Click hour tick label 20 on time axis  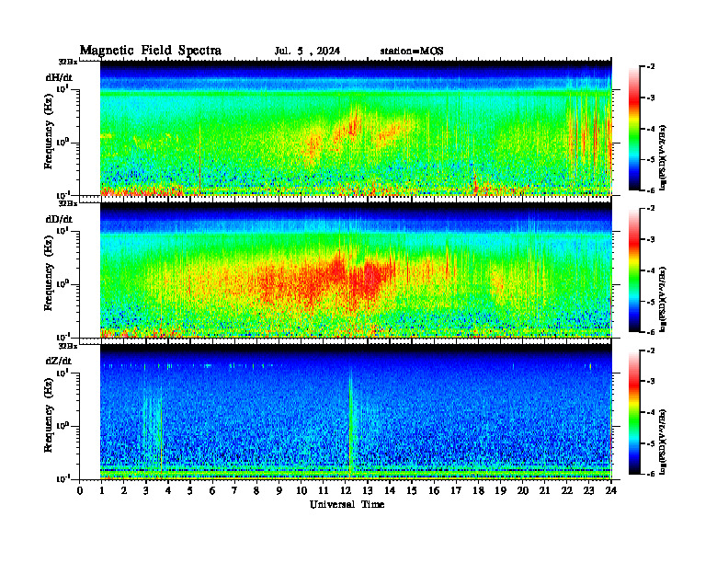point(523,491)
